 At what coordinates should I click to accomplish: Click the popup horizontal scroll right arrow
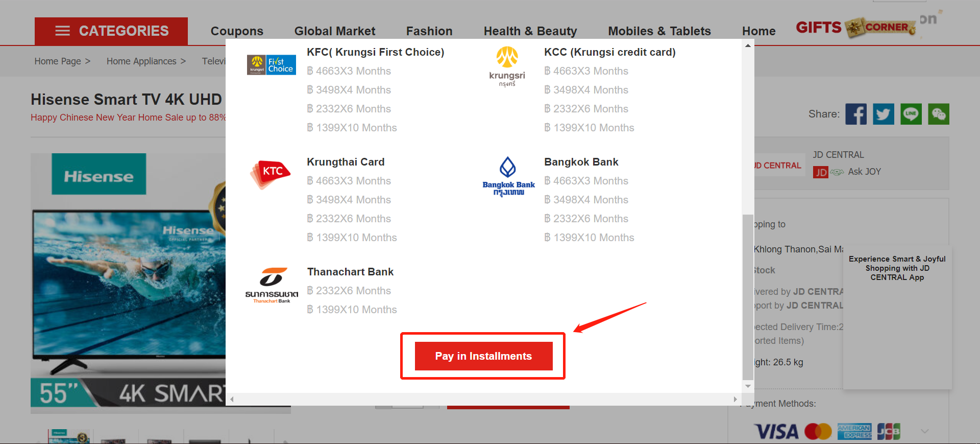click(x=735, y=399)
